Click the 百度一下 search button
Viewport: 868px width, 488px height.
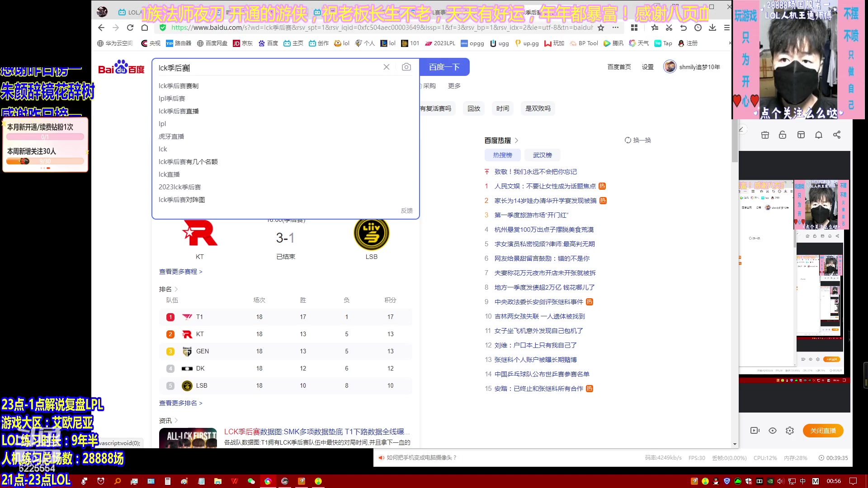coord(444,67)
